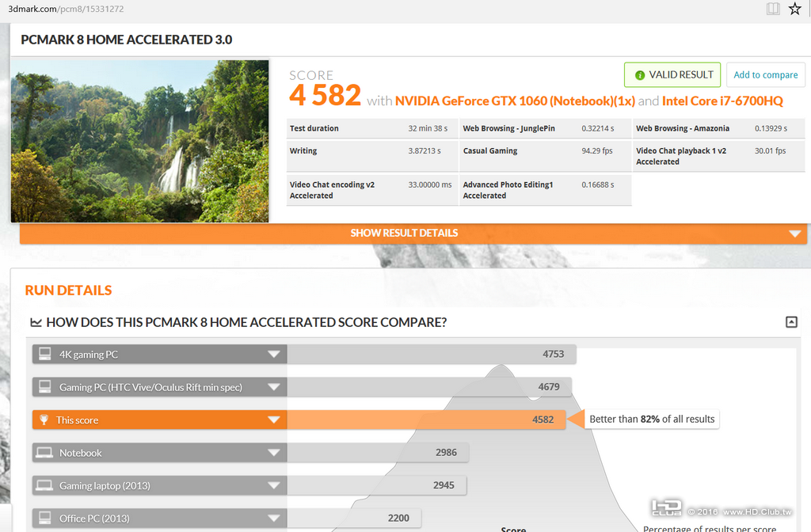Click the chart icon beside score compare heading
Image resolution: width=811 pixels, height=532 pixels.
pyautogui.click(x=36, y=323)
